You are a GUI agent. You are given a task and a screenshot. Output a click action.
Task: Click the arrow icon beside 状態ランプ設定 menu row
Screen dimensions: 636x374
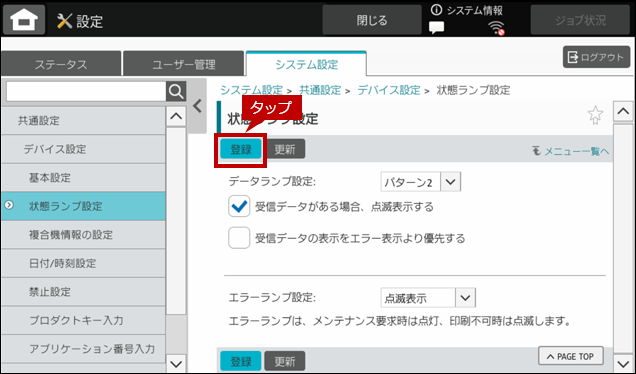[x=9, y=205]
